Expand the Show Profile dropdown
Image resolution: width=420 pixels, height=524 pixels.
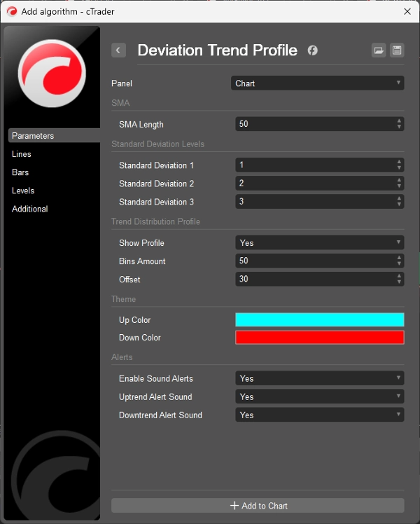tap(319, 243)
